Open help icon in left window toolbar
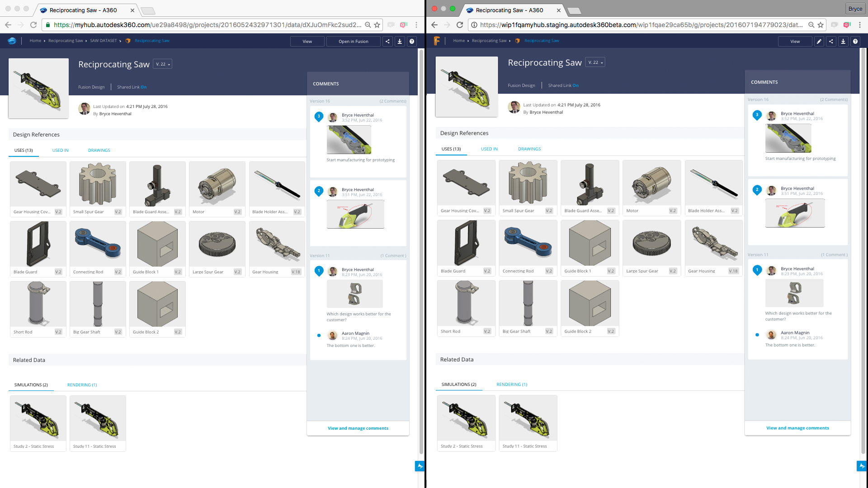The height and width of the screenshot is (488, 868). point(412,41)
